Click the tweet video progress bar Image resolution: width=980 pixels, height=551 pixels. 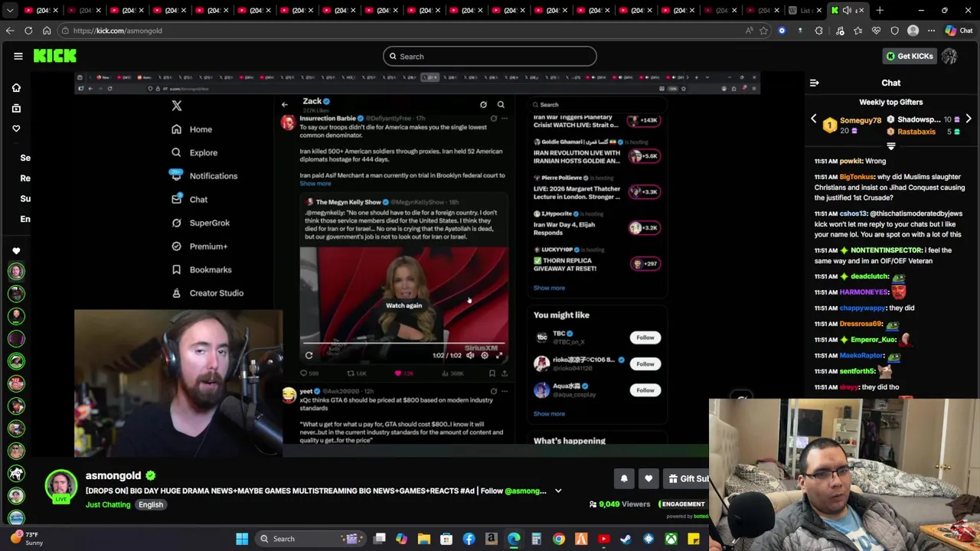click(x=403, y=344)
